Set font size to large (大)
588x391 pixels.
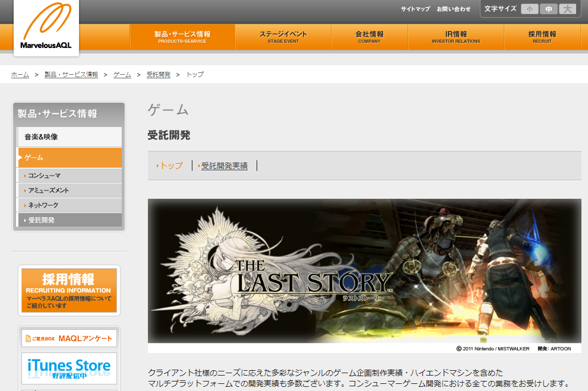point(567,9)
